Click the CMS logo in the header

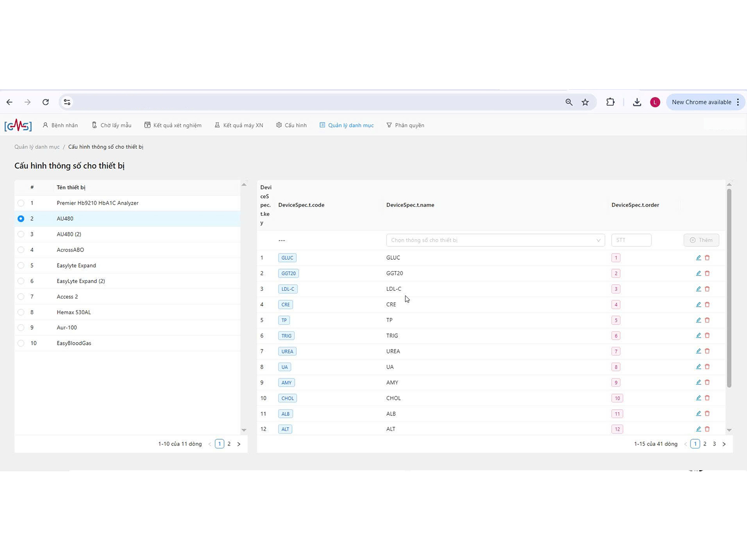pyautogui.click(x=18, y=125)
